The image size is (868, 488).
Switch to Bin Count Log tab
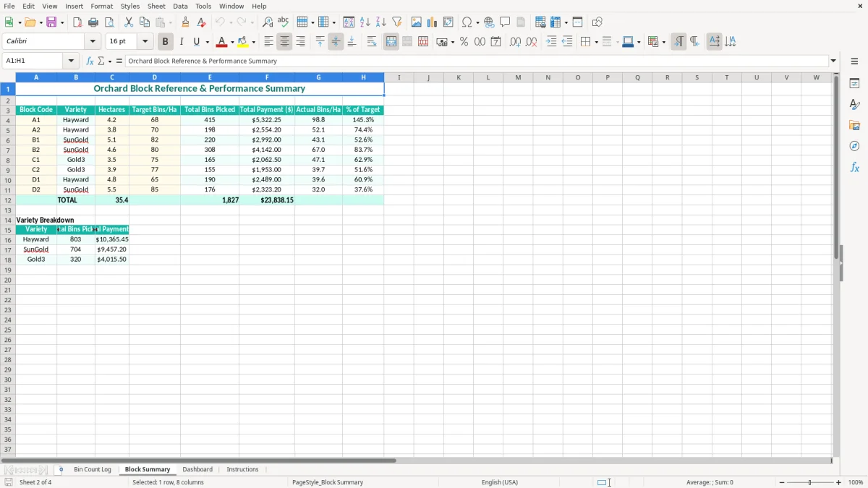coord(93,469)
